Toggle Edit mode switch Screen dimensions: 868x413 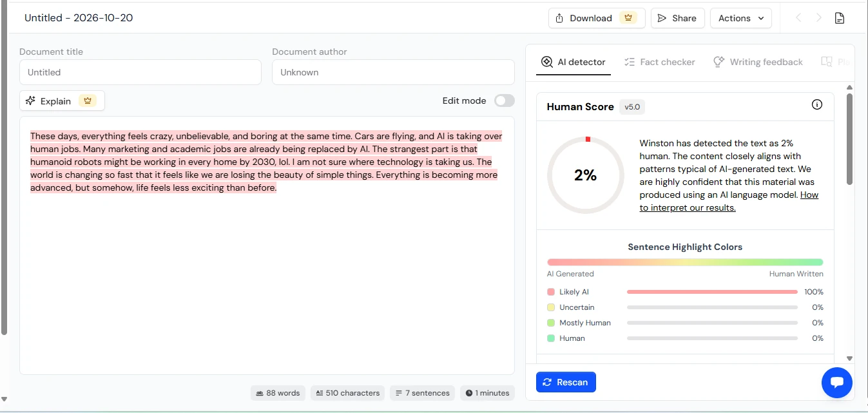(x=505, y=101)
